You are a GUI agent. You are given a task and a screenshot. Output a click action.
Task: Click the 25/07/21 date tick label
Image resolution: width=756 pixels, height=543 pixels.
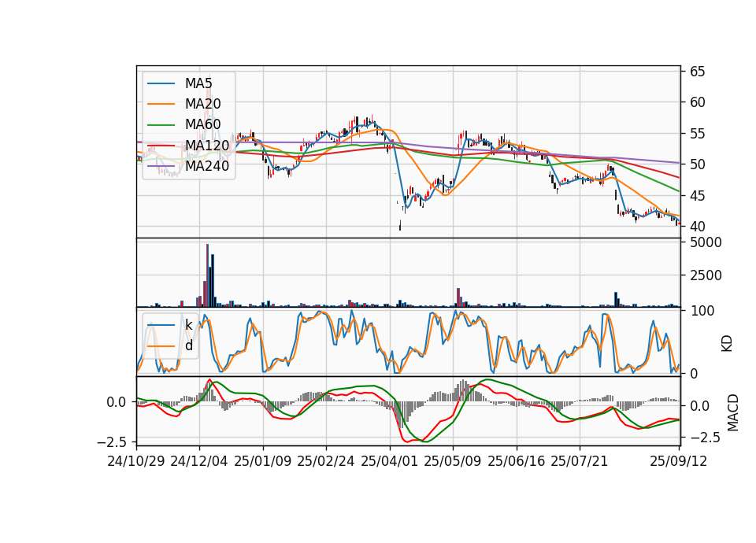point(580,461)
